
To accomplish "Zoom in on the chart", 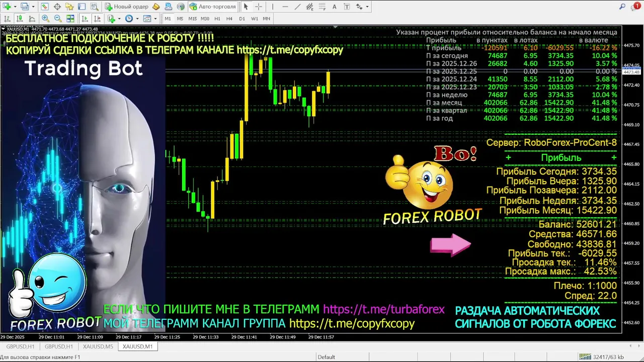I will (45, 19).
